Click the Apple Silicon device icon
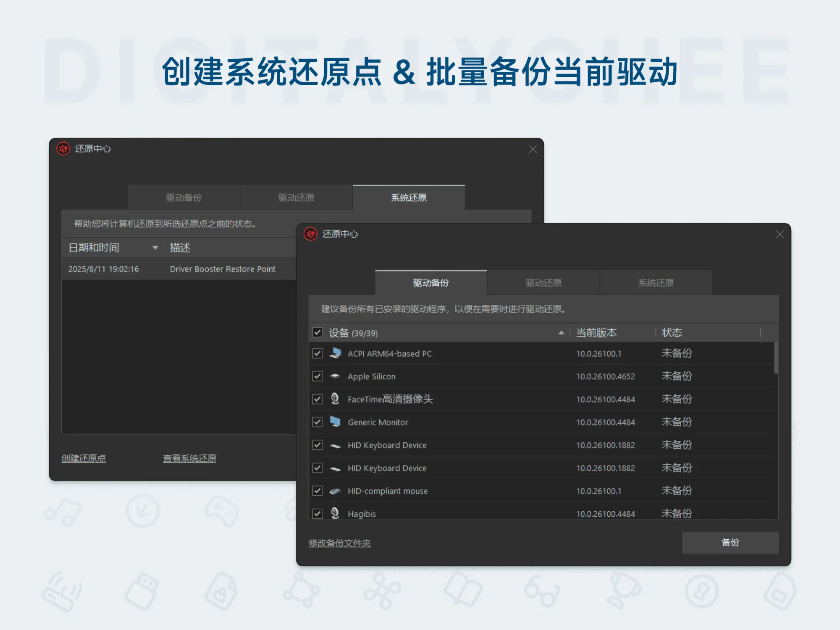This screenshot has height=630, width=840. pyautogui.click(x=335, y=376)
